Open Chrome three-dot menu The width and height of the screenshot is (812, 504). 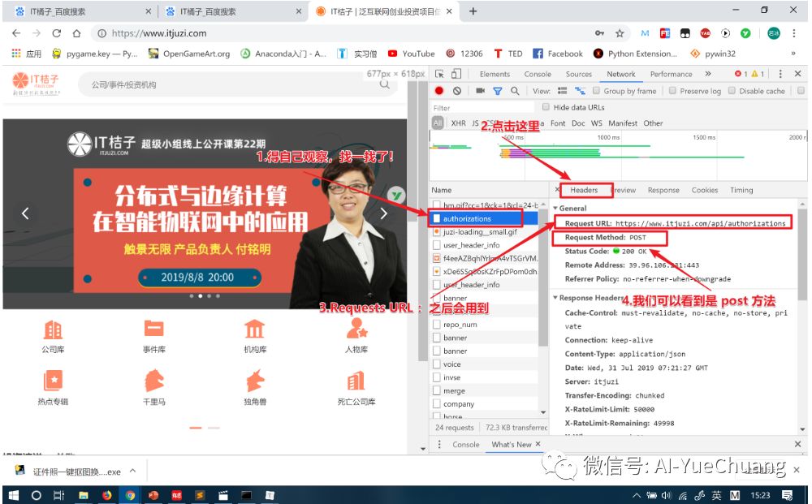(x=794, y=33)
